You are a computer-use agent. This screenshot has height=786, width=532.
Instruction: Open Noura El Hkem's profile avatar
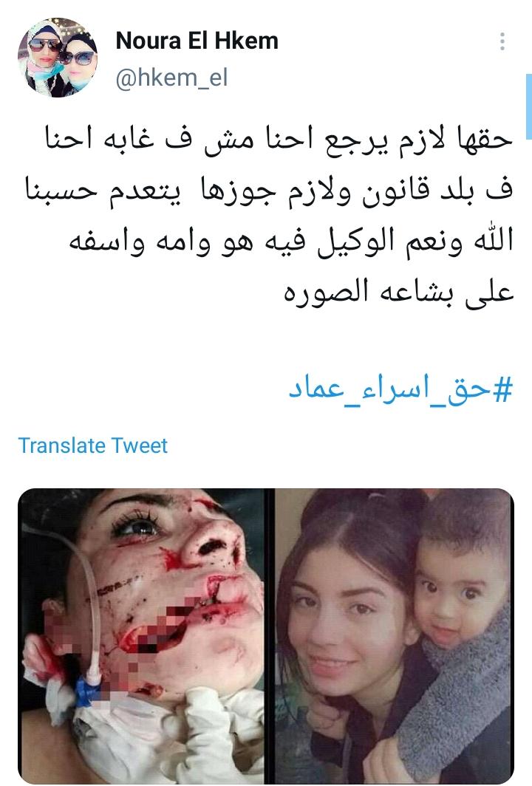tap(58, 57)
